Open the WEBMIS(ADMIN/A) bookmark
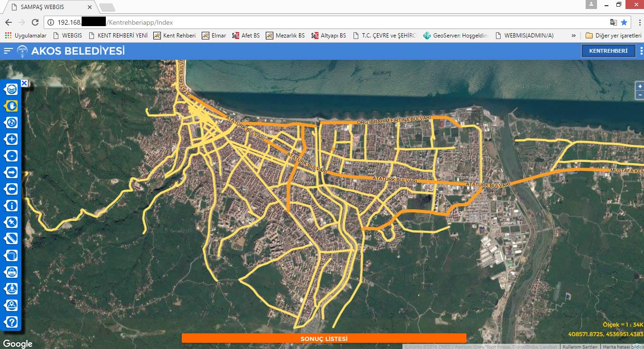644x349 pixels. click(x=524, y=36)
